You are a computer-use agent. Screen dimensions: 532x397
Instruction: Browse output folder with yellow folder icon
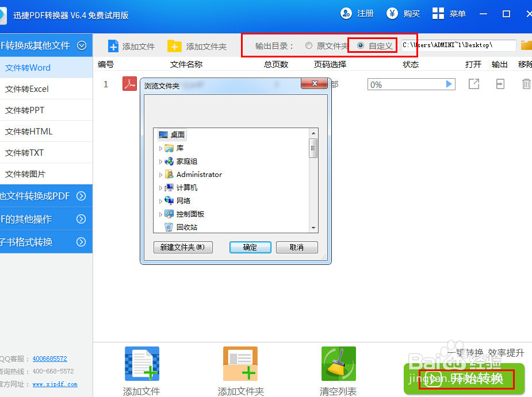click(x=527, y=45)
